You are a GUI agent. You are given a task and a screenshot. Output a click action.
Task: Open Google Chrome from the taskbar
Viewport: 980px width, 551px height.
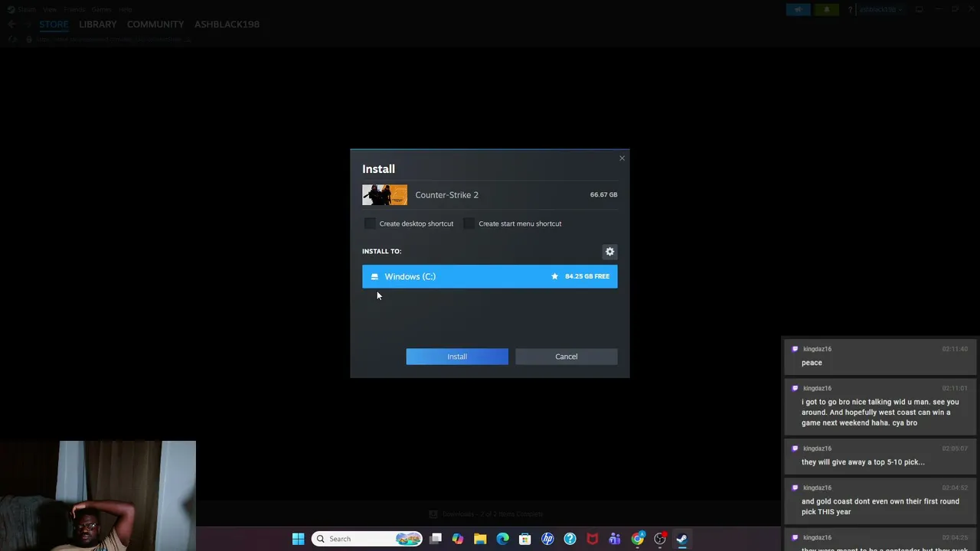(x=637, y=539)
